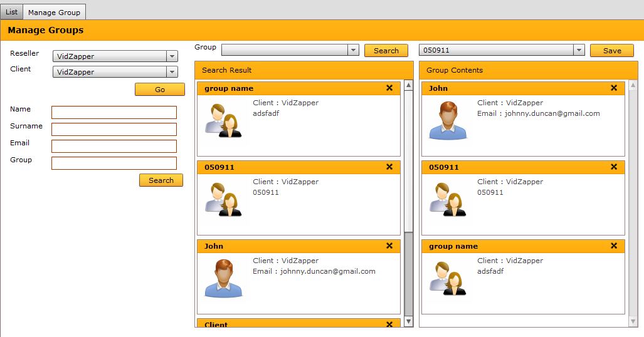This screenshot has width=644, height=337.
Task: Remove 'group name' from Group Contents
Action: point(614,246)
